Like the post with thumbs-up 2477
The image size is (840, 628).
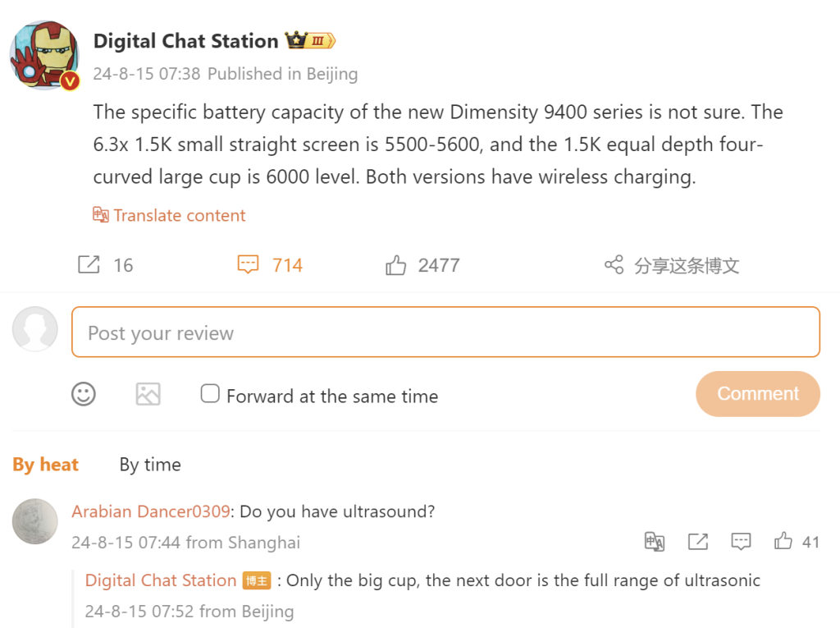[x=396, y=265]
